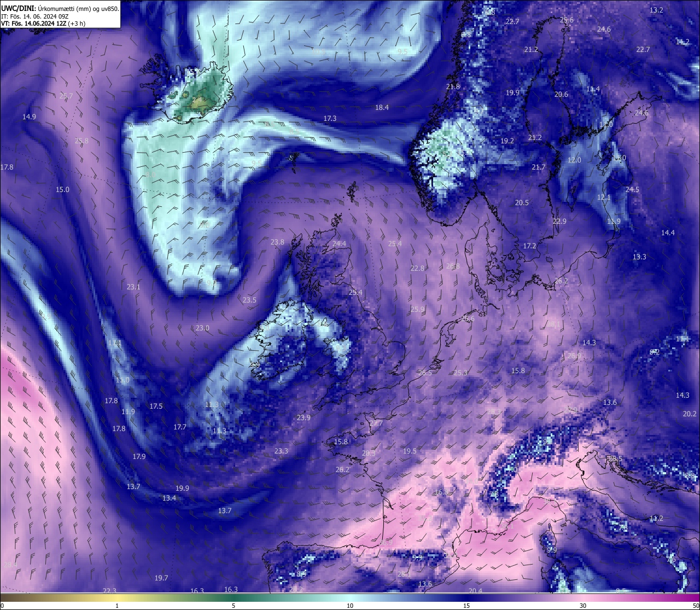Click the 20.4 map value
700x610 pixels.
click(x=475, y=591)
